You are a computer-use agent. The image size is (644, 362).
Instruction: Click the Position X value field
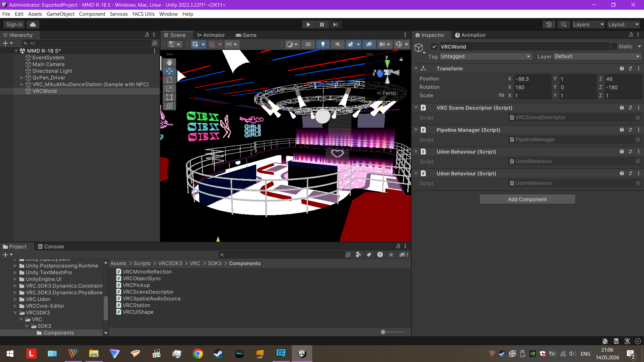click(x=532, y=79)
